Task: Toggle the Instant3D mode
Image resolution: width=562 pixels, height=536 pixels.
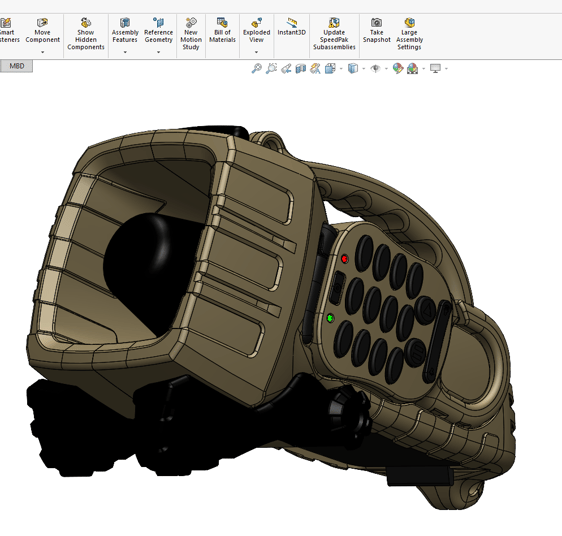Action: [292, 27]
